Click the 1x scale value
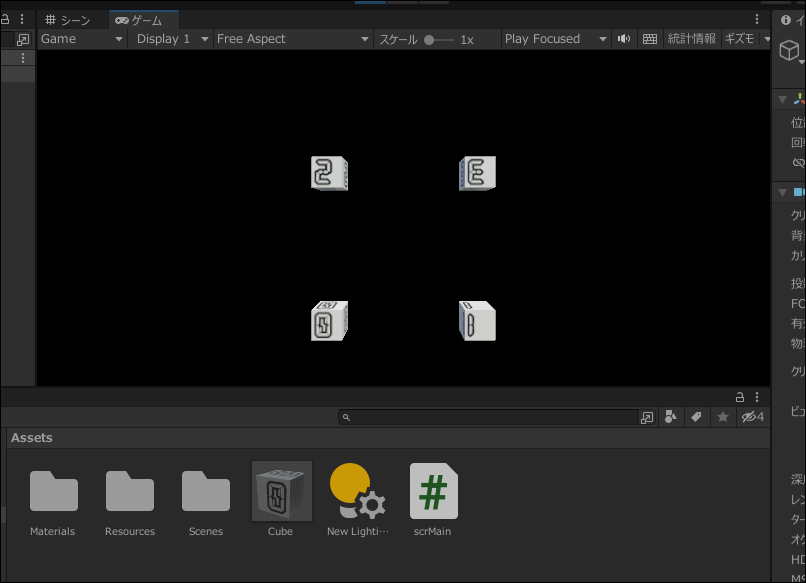The width and height of the screenshot is (806, 583). (467, 40)
